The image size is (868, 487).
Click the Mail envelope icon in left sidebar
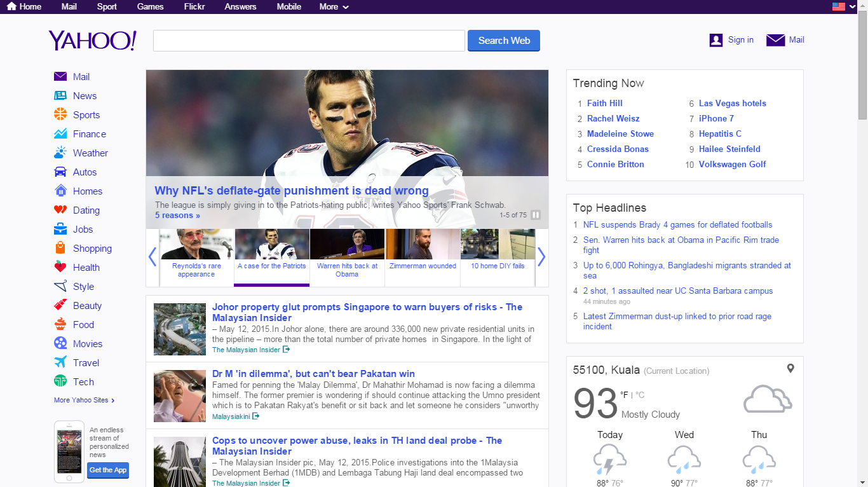point(60,77)
